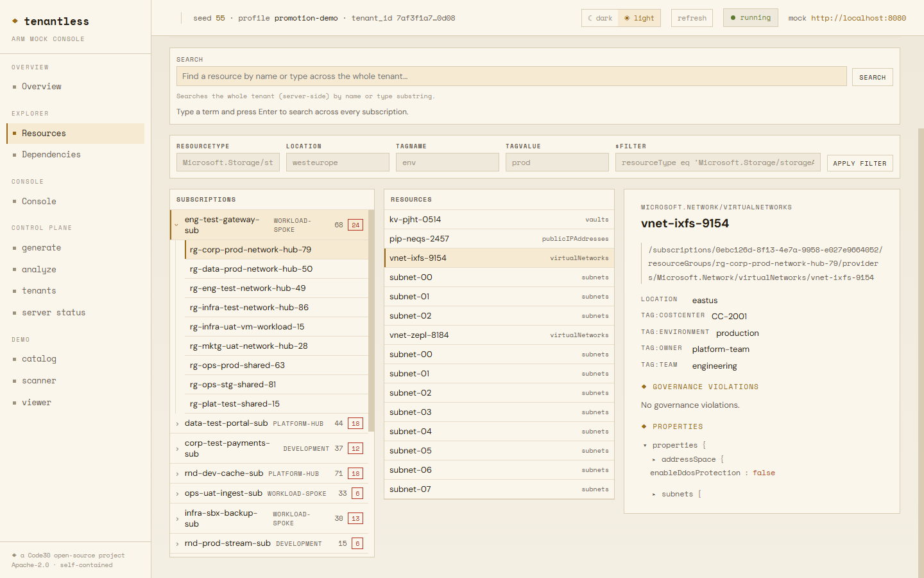Click the tenantless diamond logo icon

[x=15, y=21]
